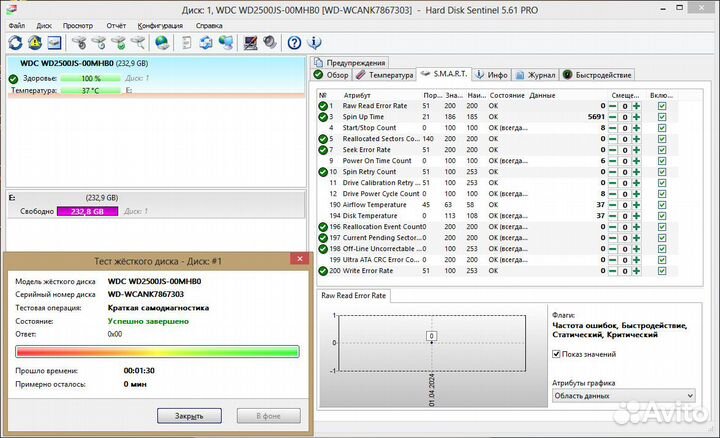Click the minus offset icon for Raw Read Error Rate
Viewport: 720px width, 438px height.
613,105
